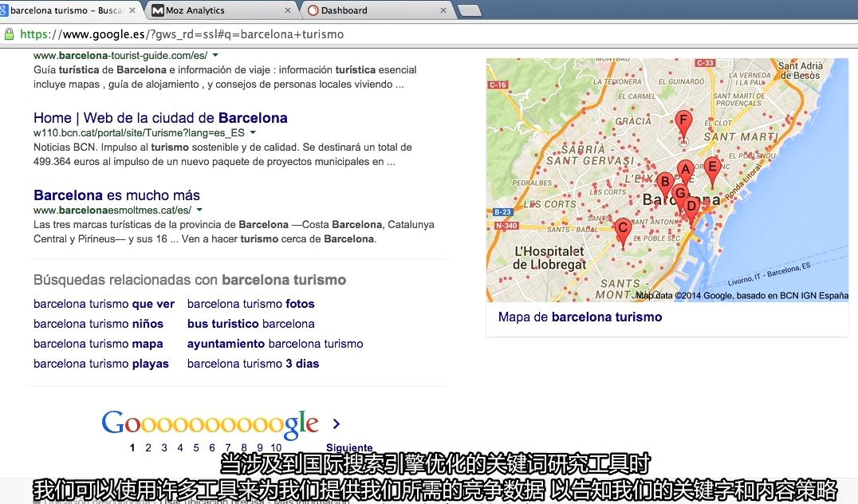Go to results page 4
This screenshot has height=504, width=858.
[179, 447]
